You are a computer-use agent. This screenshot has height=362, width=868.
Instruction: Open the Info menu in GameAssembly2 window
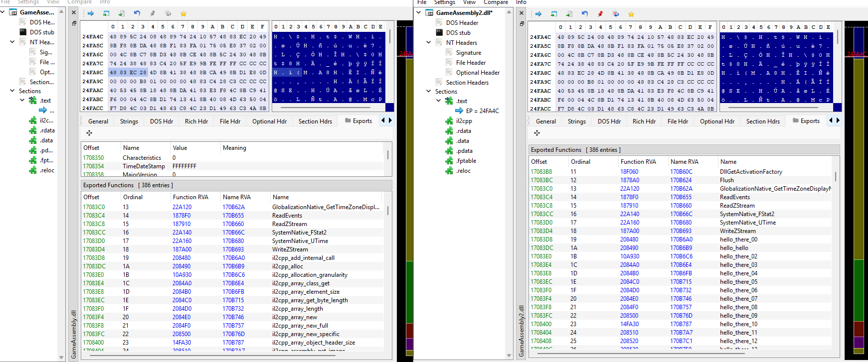click(521, 2)
